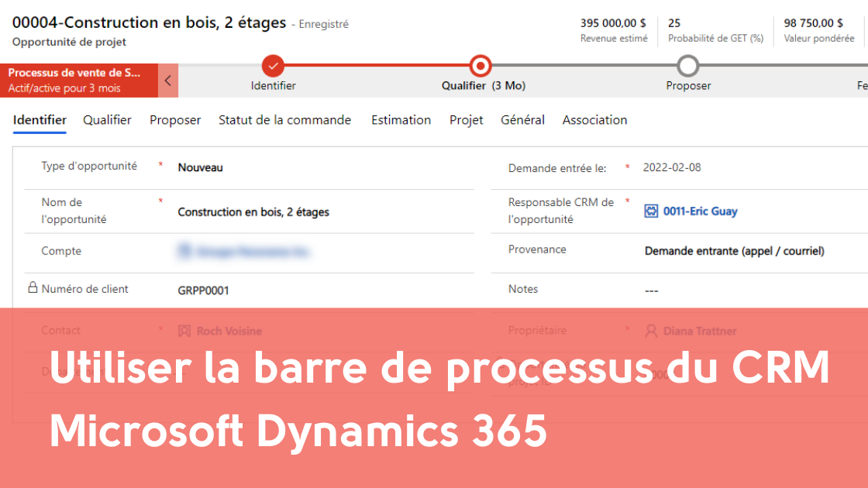Open the Statut de la commande tab
Viewport: 868px width, 488px height.
(284, 120)
